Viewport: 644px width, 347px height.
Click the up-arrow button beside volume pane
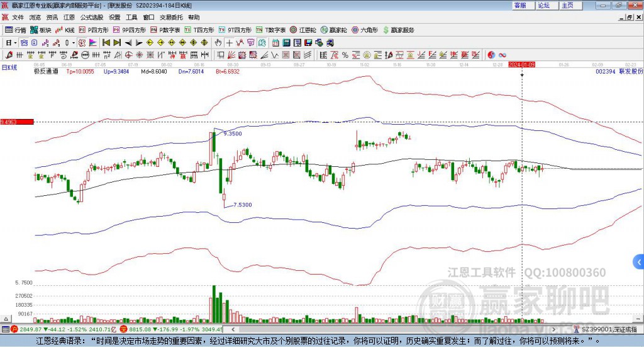point(6,319)
